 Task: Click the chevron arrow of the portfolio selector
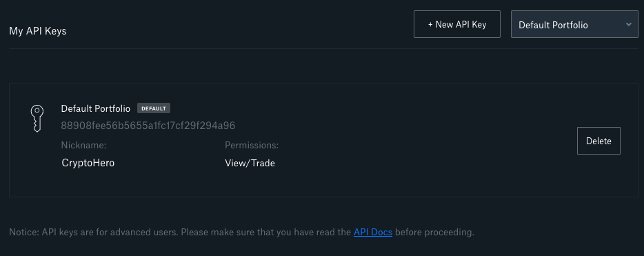tap(629, 24)
